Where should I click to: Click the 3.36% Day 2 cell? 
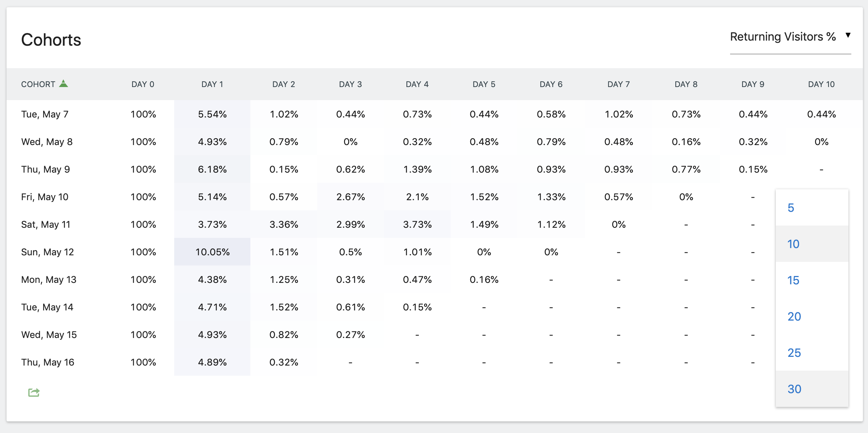click(284, 224)
